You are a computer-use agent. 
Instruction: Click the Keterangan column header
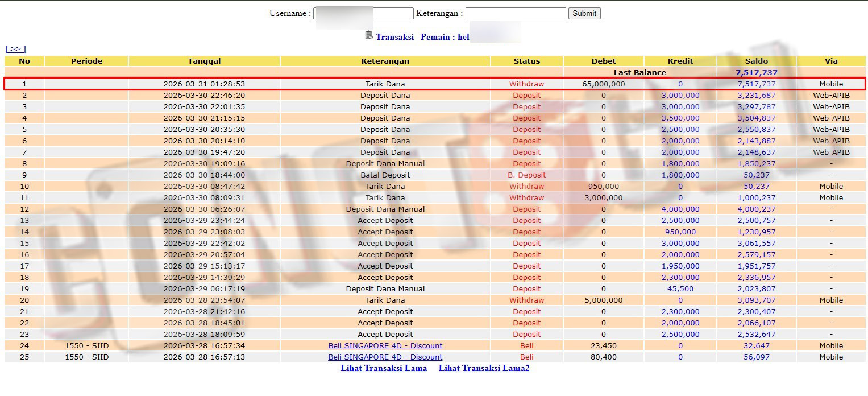385,61
